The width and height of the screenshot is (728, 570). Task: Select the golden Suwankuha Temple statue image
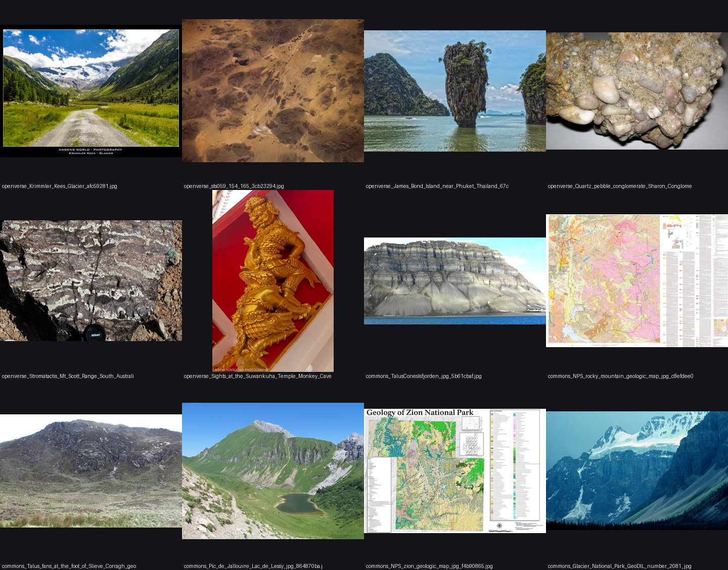tap(273, 281)
